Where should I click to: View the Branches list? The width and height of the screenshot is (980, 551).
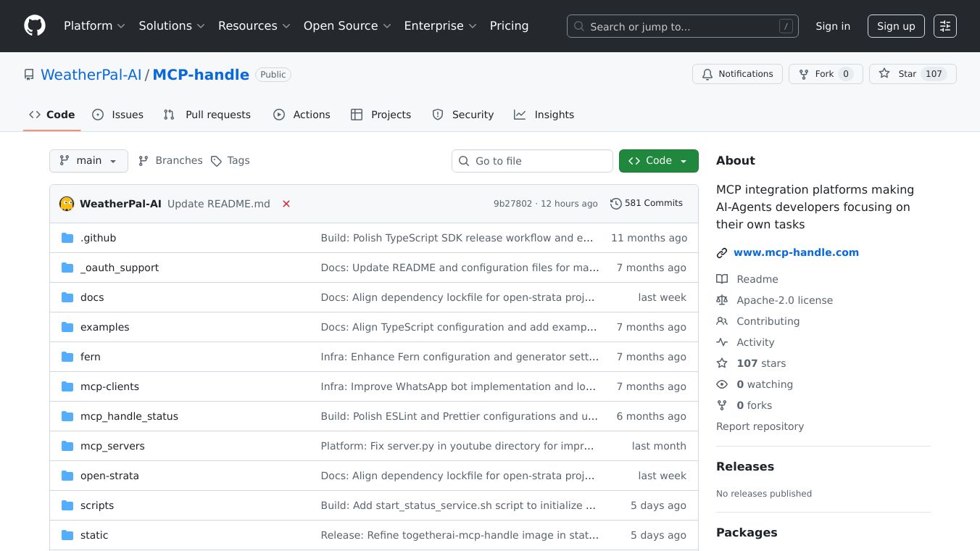(170, 161)
